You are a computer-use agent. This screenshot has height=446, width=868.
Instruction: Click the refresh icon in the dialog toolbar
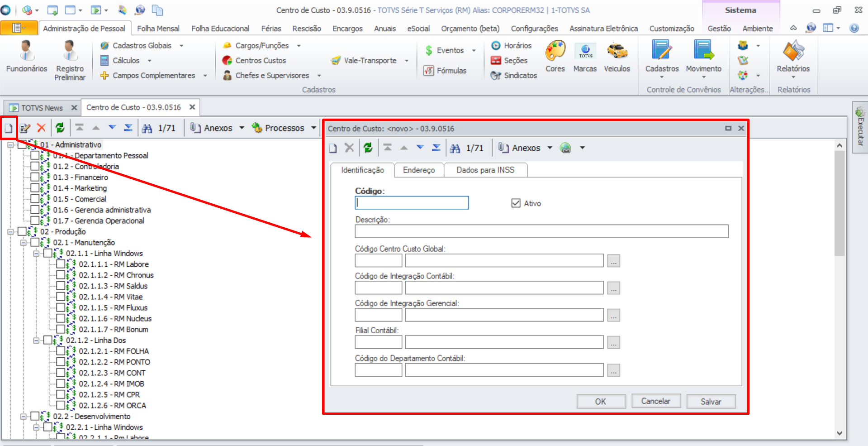pos(368,148)
